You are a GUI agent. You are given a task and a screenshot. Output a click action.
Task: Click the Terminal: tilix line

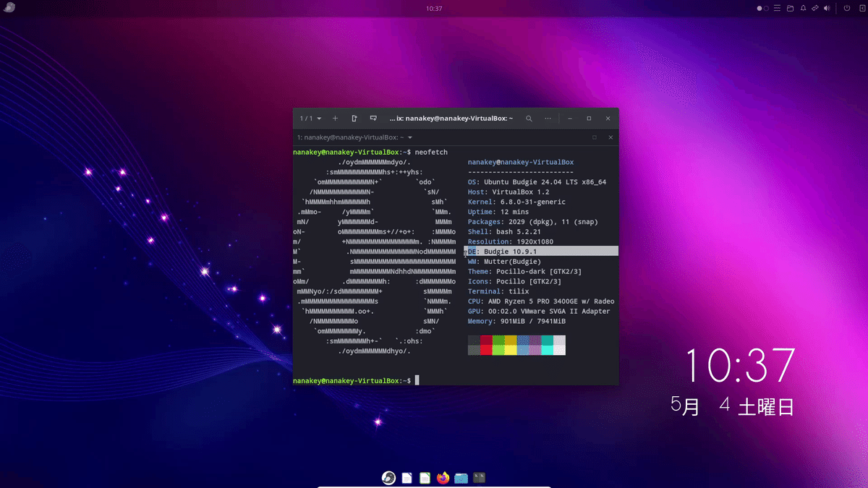point(498,291)
